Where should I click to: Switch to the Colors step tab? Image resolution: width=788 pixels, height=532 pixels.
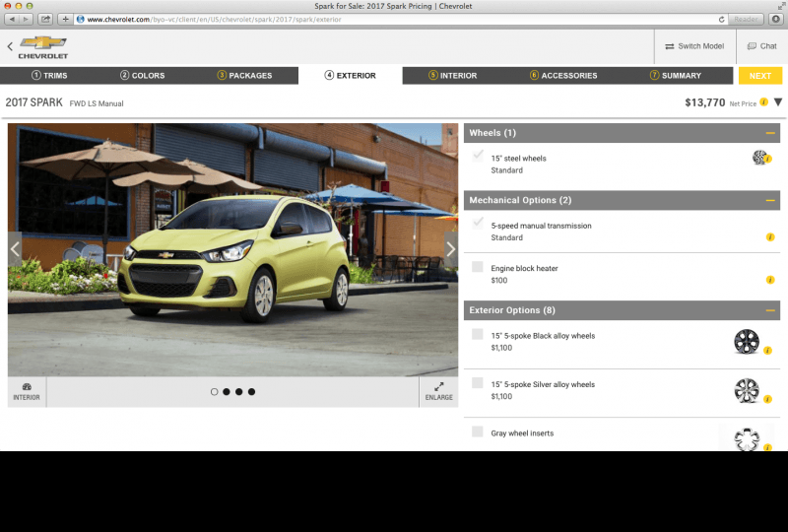pos(143,76)
